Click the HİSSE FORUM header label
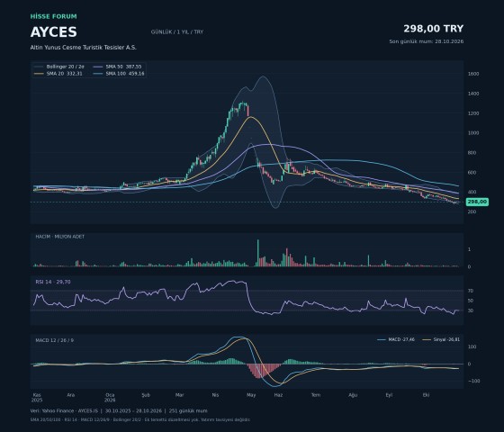Viewport: 504px width, 432px height. 54,16
